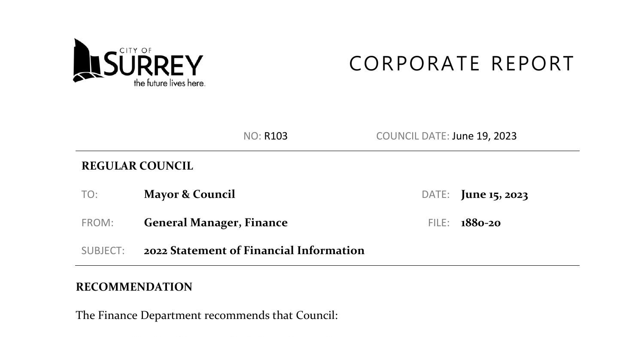Click the sentence "The Finance Department recommends that Council:"
The height and width of the screenshot is (337, 644).
pos(207,316)
